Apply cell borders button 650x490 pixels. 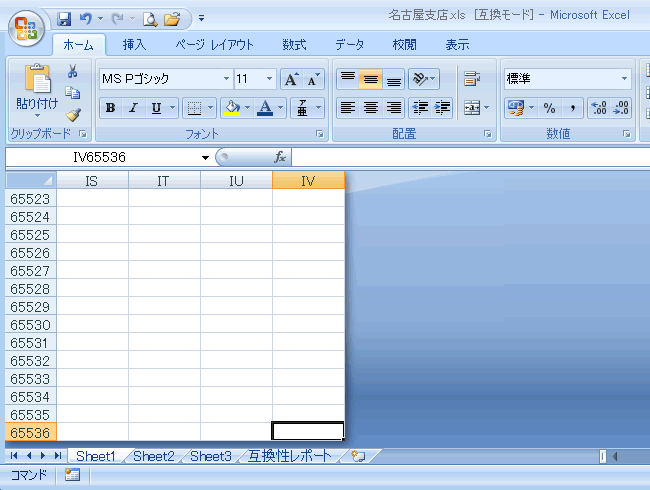[194, 108]
